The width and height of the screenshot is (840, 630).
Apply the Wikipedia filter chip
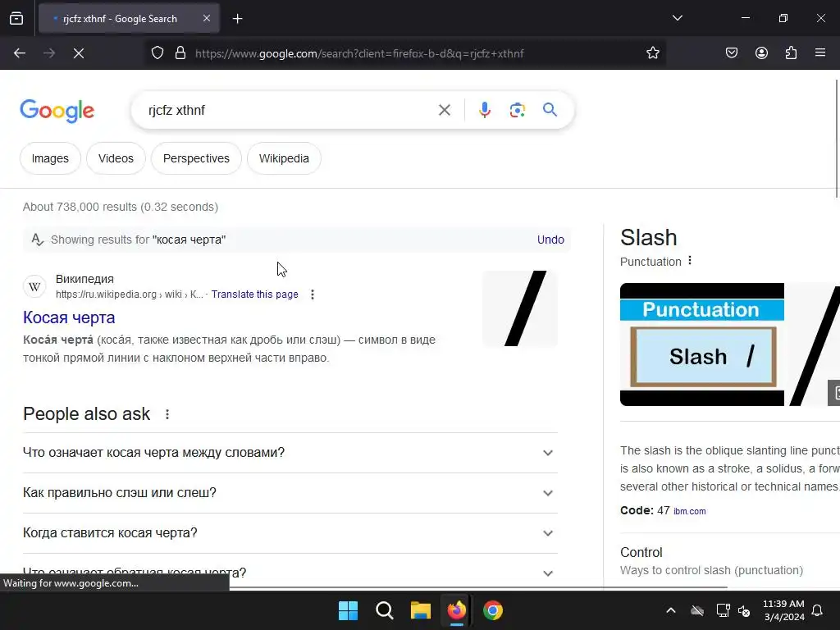[x=284, y=158]
